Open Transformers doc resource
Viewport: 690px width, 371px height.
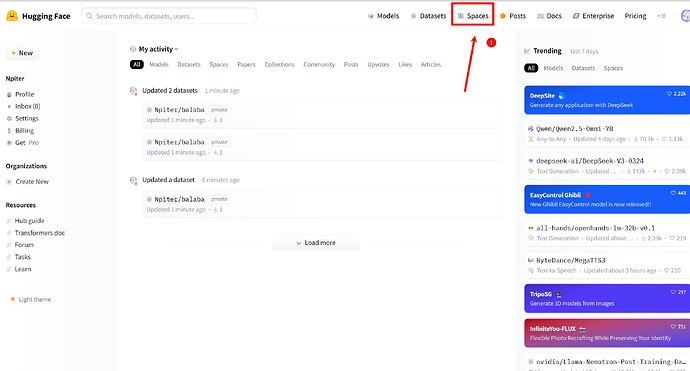click(x=36, y=233)
